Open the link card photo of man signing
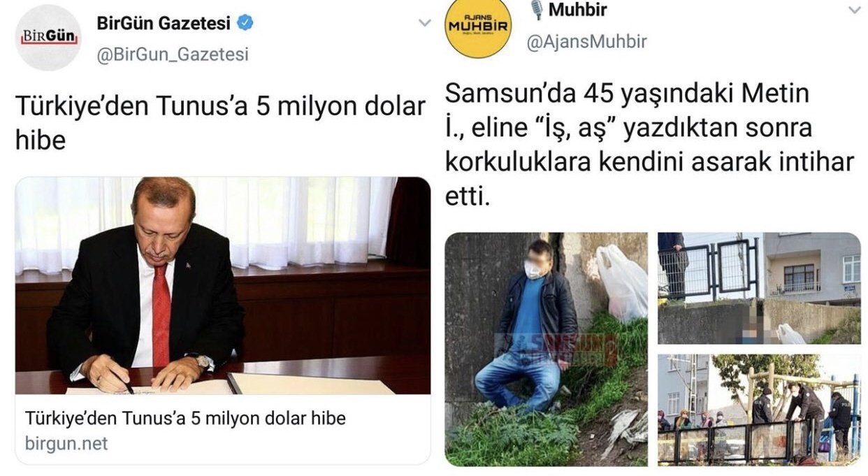 click(x=223, y=285)
